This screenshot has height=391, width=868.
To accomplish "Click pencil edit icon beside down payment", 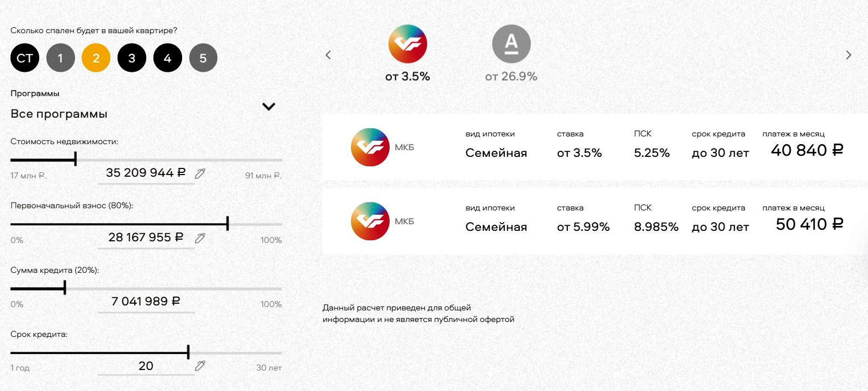I will (200, 238).
